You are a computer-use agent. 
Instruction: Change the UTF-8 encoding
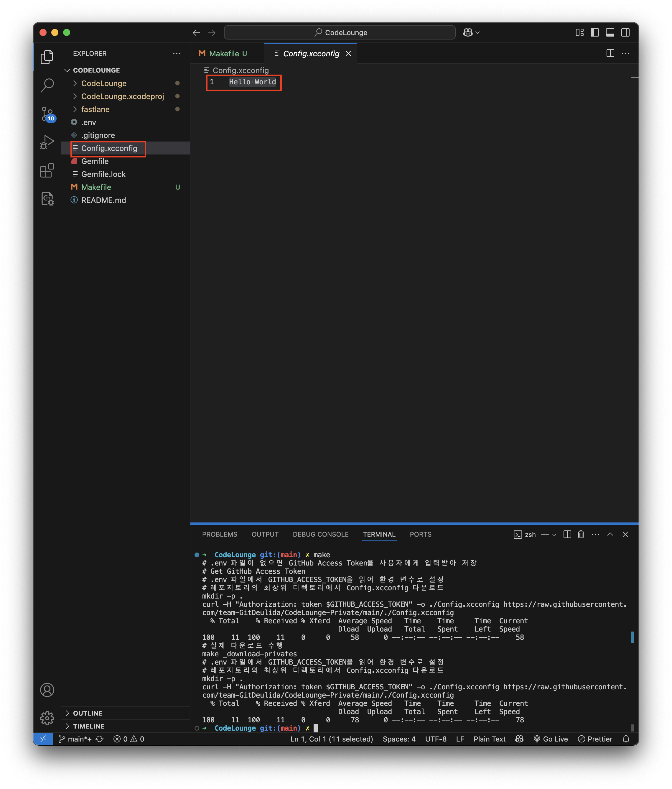[436, 739]
